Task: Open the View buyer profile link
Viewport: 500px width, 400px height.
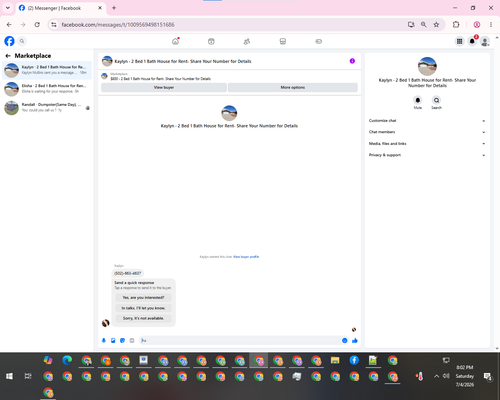Action: 246,257
